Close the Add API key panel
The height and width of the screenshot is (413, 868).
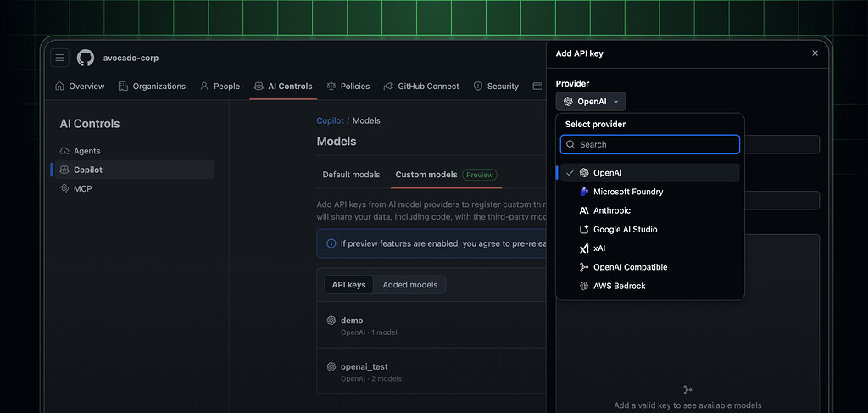(x=815, y=53)
